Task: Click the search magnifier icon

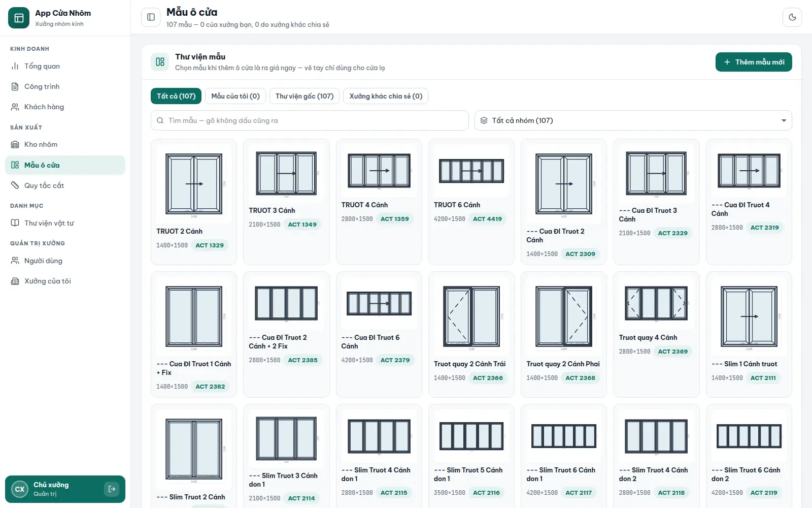Action: tap(160, 120)
